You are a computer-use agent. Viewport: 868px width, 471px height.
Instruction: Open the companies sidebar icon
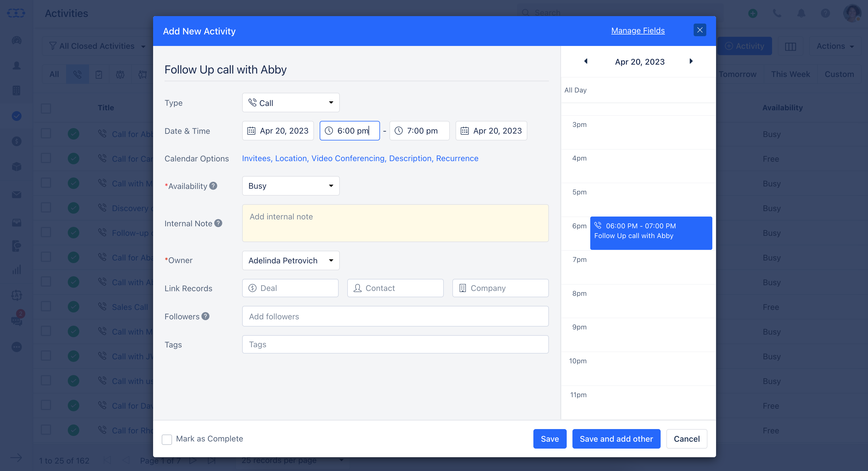16,90
